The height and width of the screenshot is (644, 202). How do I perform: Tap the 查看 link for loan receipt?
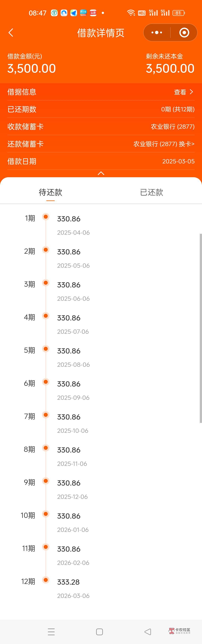[x=180, y=92]
